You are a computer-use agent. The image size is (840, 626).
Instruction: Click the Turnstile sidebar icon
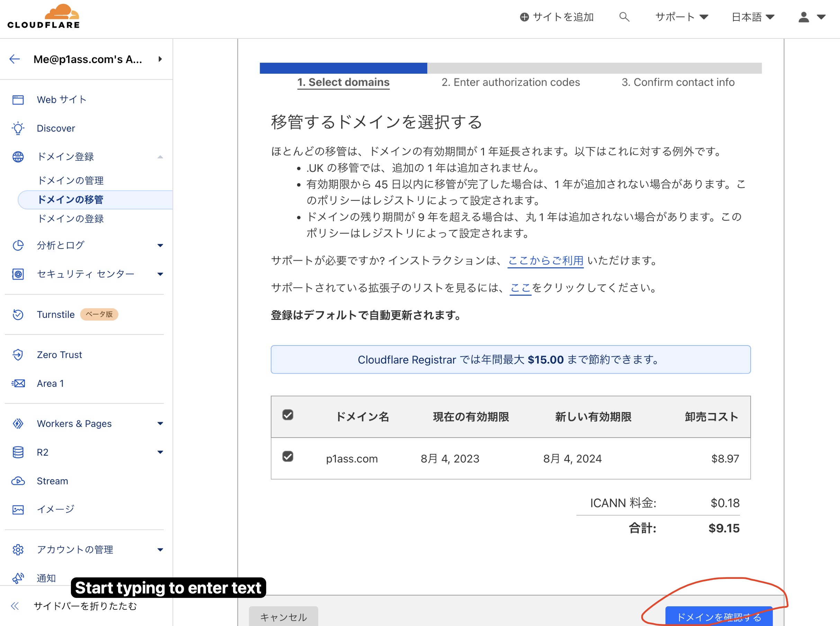coord(18,314)
